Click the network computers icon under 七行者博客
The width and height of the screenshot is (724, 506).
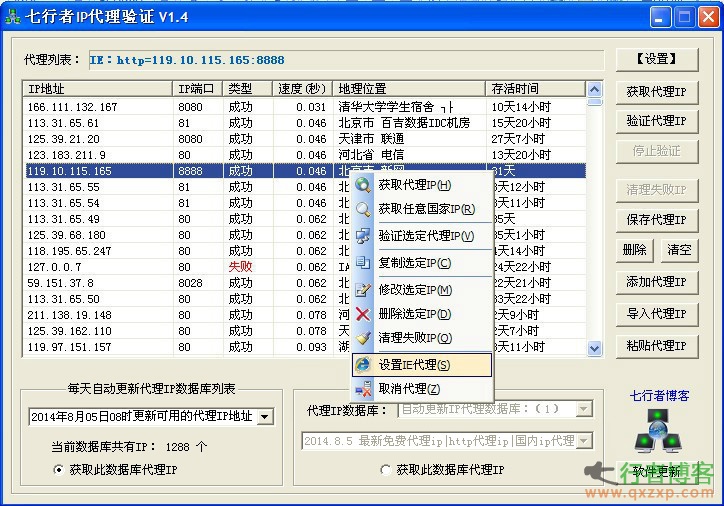pos(658,430)
